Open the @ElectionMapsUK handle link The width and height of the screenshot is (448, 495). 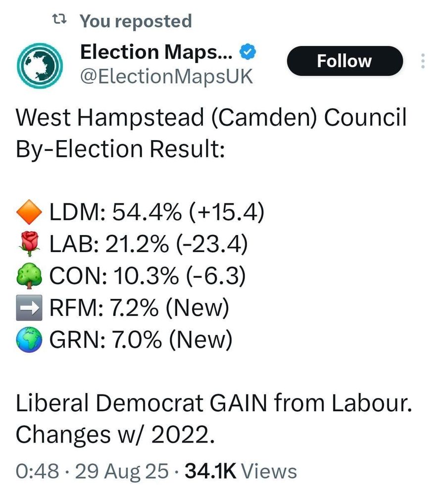tap(166, 76)
